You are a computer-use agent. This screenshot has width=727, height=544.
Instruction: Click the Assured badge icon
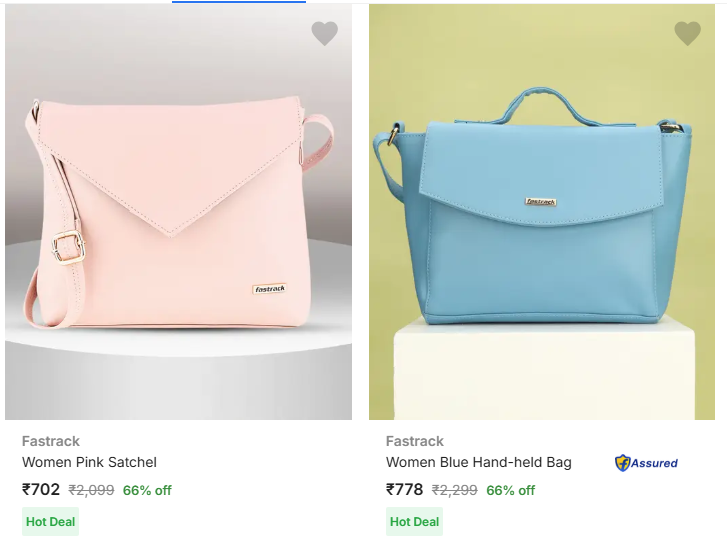point(646,463)
